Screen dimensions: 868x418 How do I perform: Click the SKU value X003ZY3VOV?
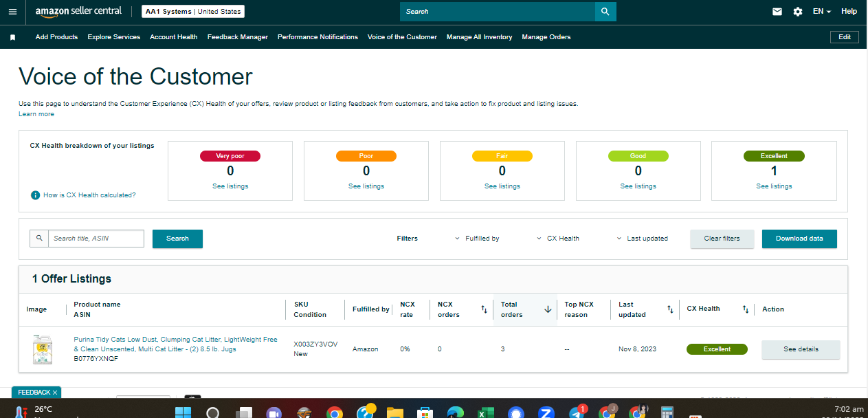pyautogui.click(x=315, y=344)
